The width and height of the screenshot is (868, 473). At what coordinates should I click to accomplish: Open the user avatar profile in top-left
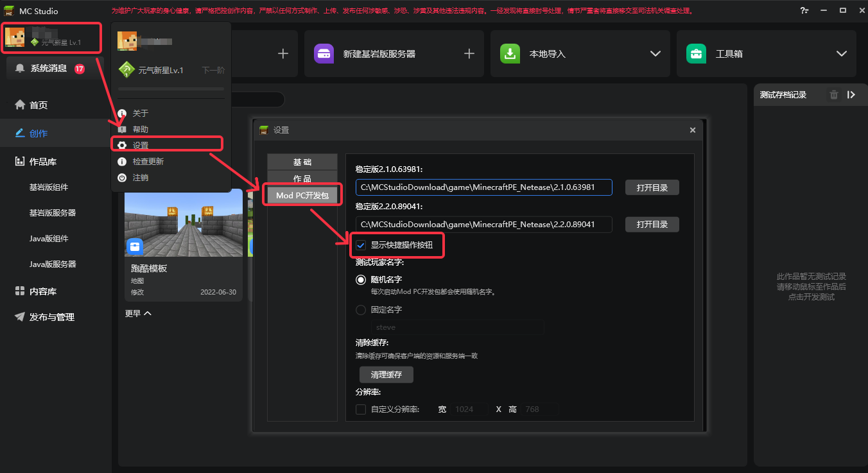click(x=15, y=37)
